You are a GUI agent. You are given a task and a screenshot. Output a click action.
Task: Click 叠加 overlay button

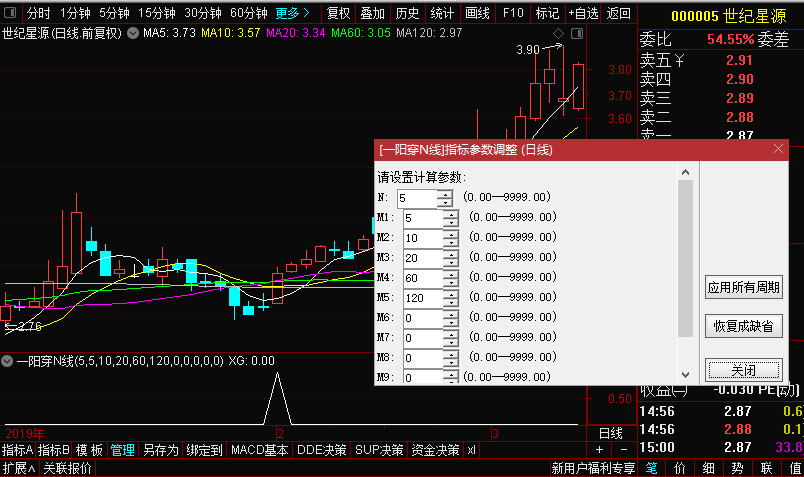coord(373,13)
